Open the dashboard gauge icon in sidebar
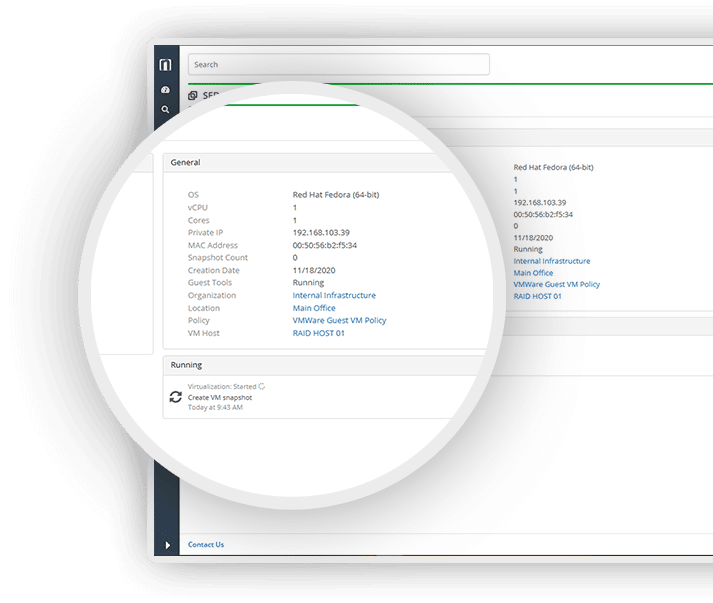 pyautogui.click(x=165, y=90)
